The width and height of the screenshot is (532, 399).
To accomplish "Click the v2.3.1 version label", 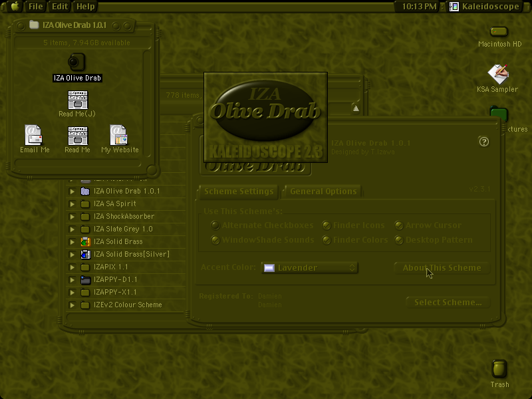I will click(x=479, y=189).
